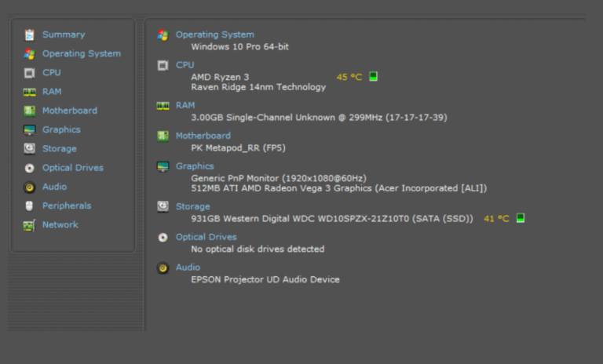Click the storage temperature '41 °C'
The image size is (603, 364).
(x=496, y=219)
